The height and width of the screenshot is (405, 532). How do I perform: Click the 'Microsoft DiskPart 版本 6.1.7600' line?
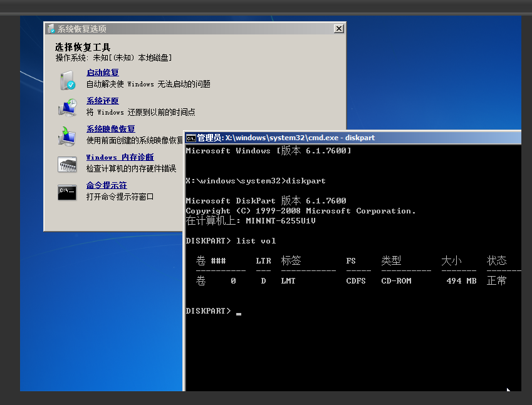point(266,201)
